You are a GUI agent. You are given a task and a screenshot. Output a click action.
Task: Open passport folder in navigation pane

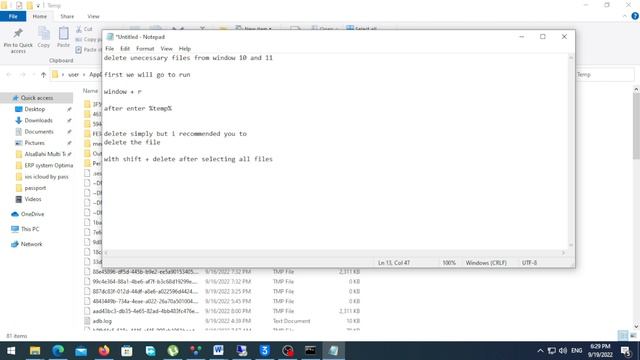tap(35, 188)
